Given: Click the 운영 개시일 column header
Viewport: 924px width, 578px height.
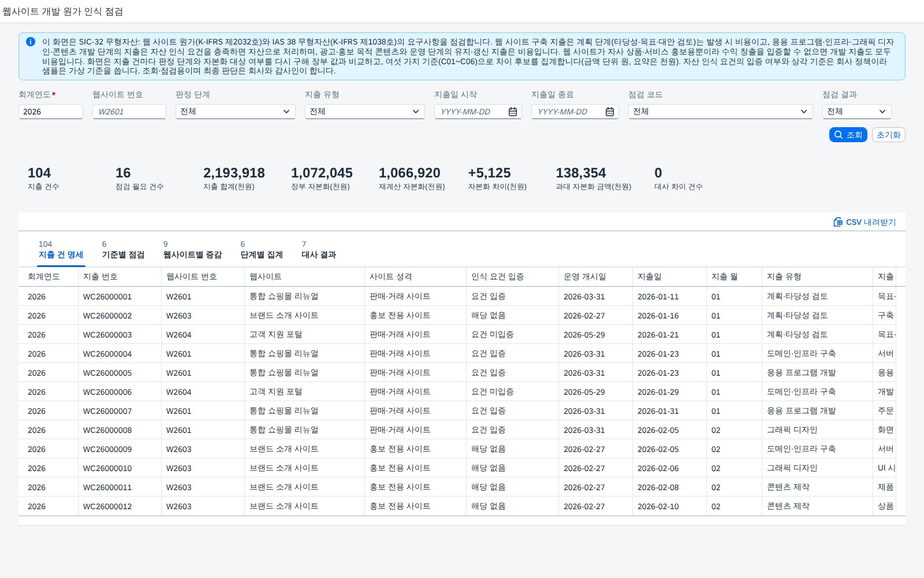Looking at the screenshot, I should coord(595,277).
